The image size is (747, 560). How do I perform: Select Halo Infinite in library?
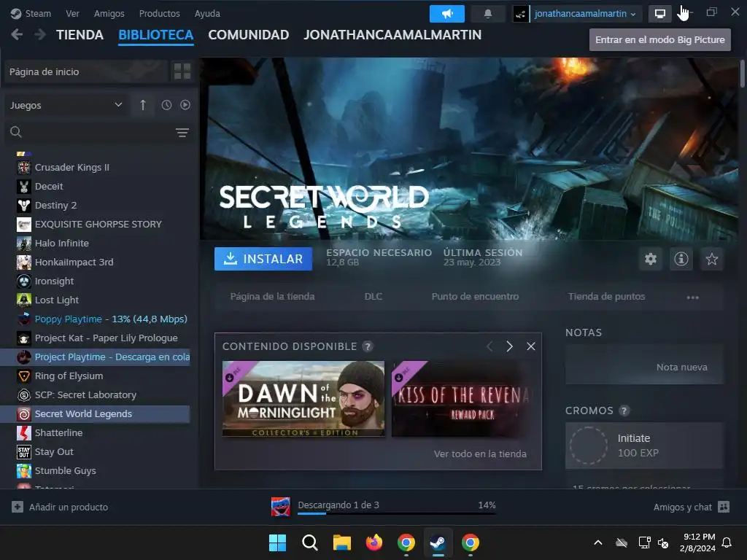pos(96,244)
